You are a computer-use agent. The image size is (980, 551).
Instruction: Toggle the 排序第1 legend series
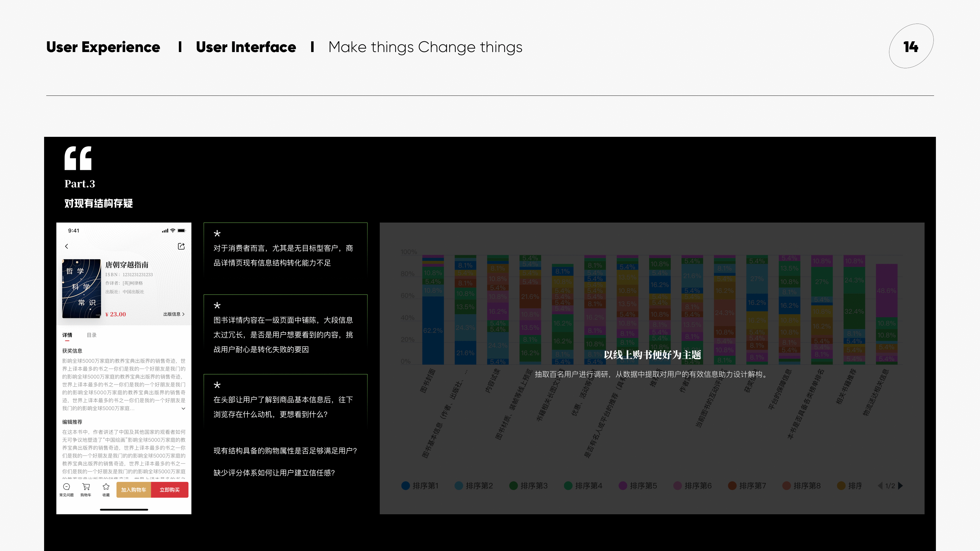point(420,485)
